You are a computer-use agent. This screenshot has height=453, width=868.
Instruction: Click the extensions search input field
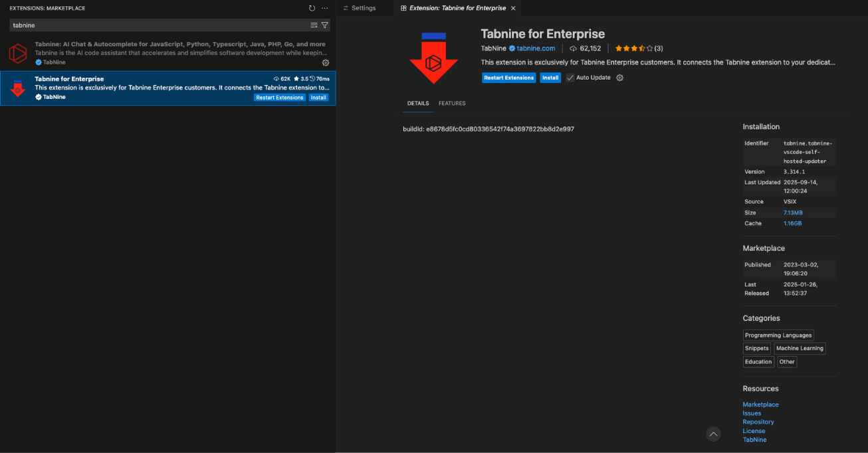tap(160, 25)
